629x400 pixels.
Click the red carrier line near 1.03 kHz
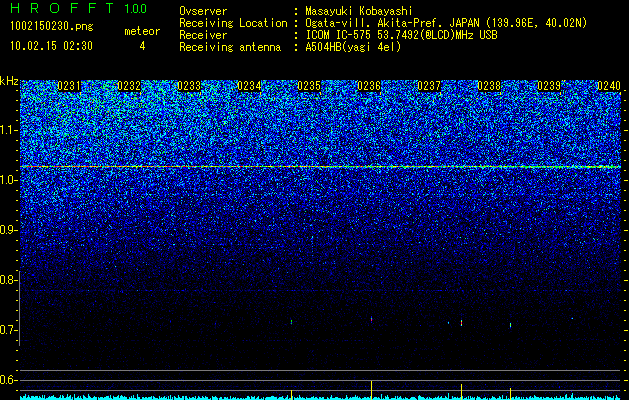tap(320, 166)
